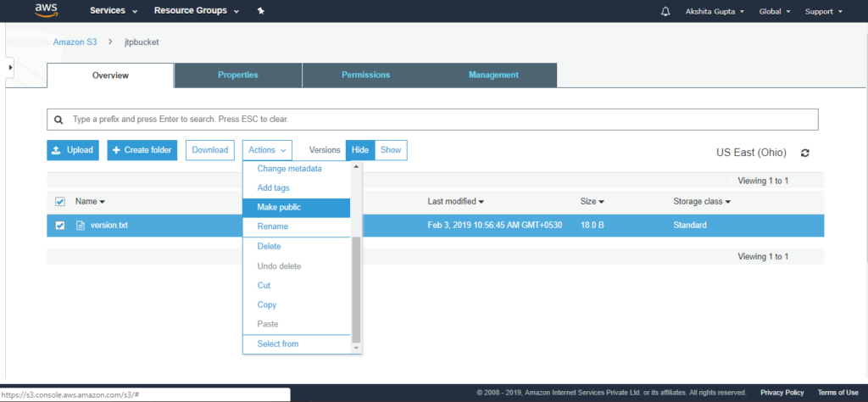Screen dimensions: 868x402
Task: Click the Feb 3, 2019 last modified cell
Action: tap(495, 226)
